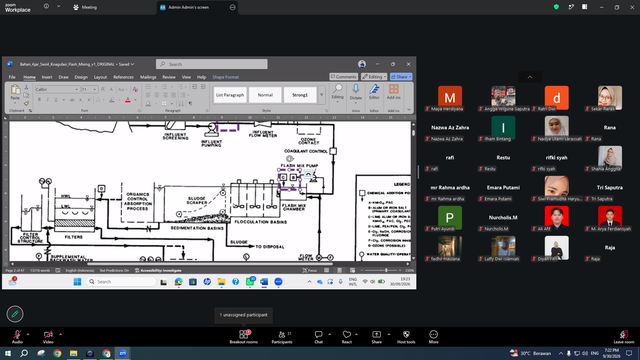Select the Admin Admin's screen tab

tap(197, 7)
